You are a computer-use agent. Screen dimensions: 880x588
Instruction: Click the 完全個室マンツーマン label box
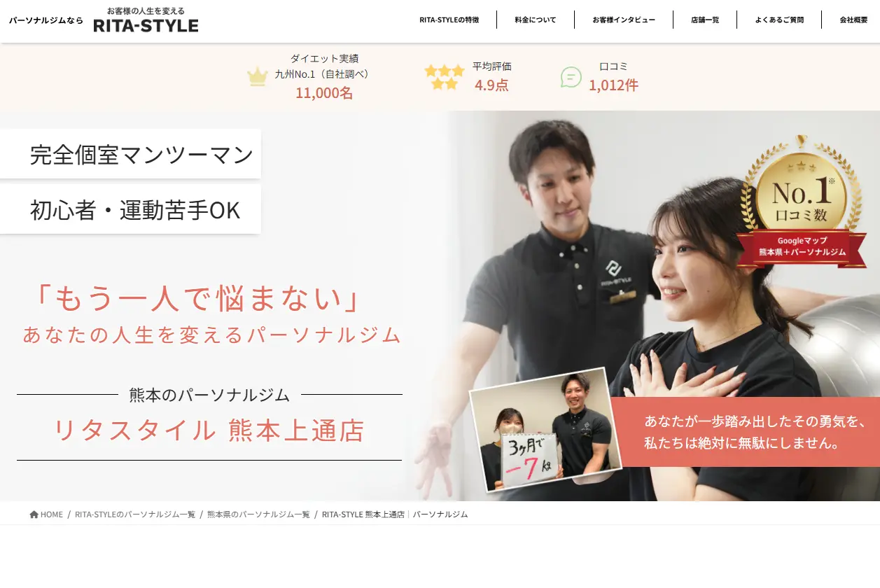(x=141, y=155)
